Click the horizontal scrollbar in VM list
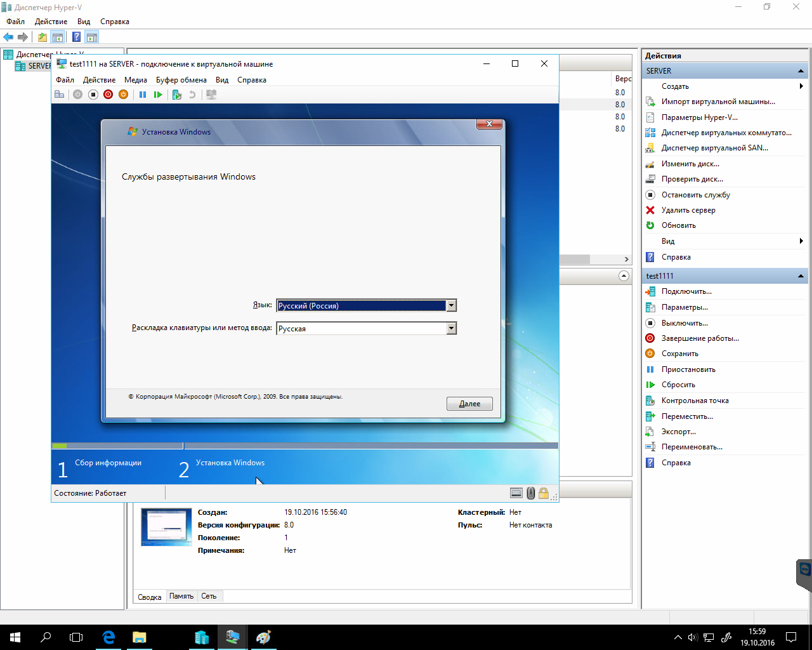 pyautogui.click(x=574, y=259)
